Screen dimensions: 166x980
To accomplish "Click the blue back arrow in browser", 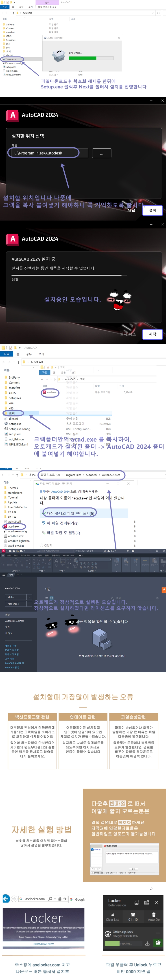I will pyautogui.click(x=6, y=899).
